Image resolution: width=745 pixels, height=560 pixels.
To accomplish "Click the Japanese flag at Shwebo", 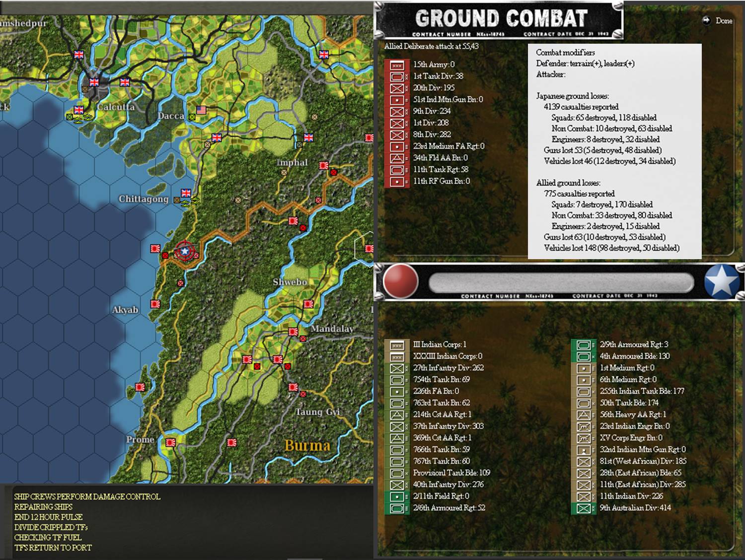I will click(308, 303).
